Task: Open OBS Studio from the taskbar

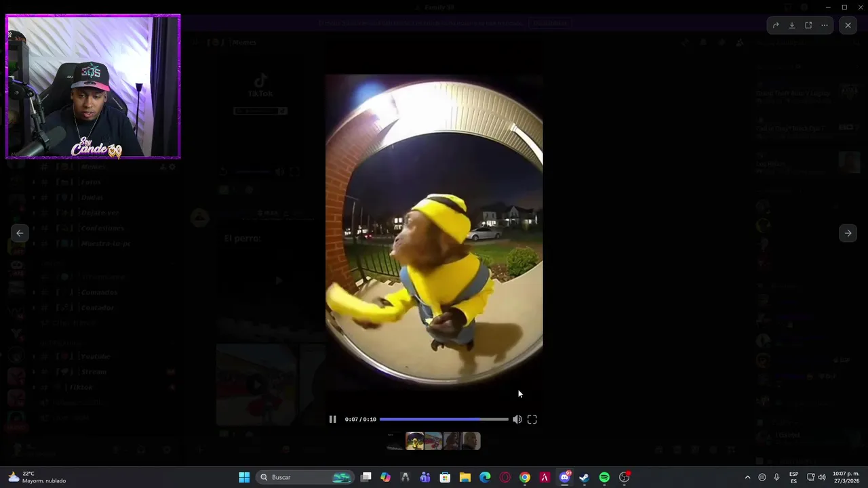Action: [x=625, y=477]
